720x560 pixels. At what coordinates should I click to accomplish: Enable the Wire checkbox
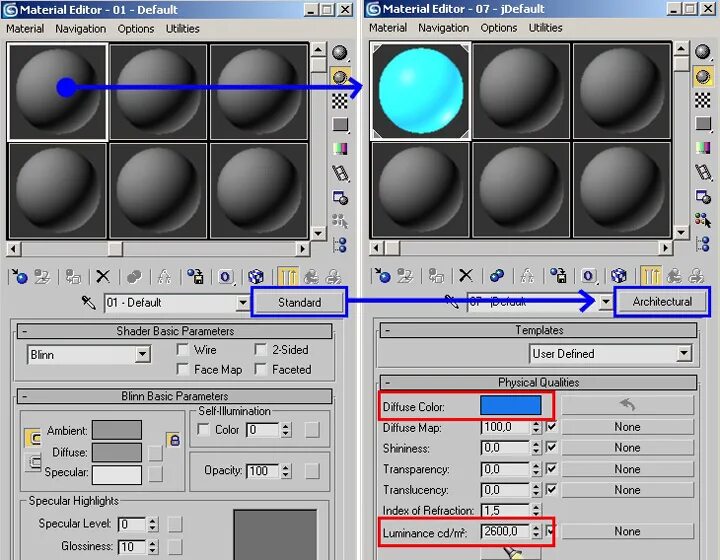183,350
